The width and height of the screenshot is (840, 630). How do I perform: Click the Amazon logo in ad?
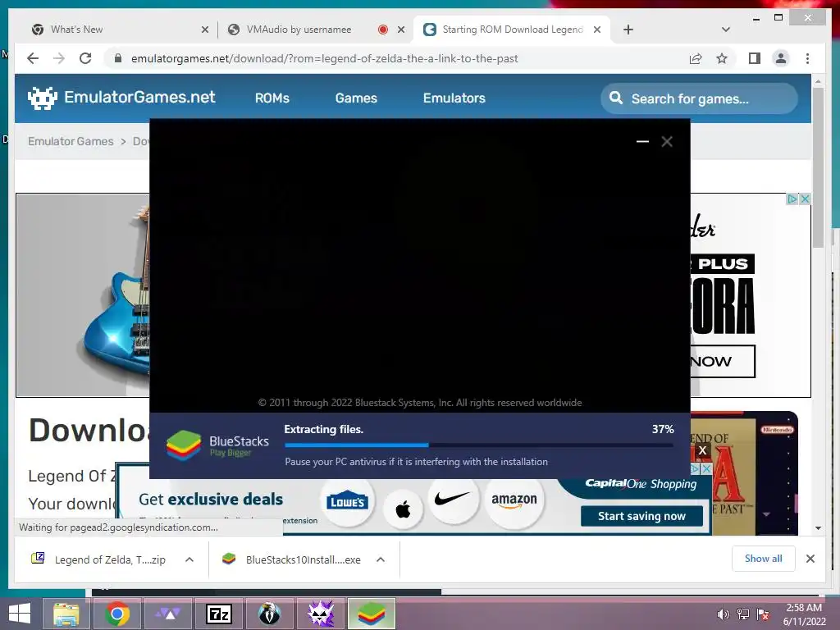[514, 501]
